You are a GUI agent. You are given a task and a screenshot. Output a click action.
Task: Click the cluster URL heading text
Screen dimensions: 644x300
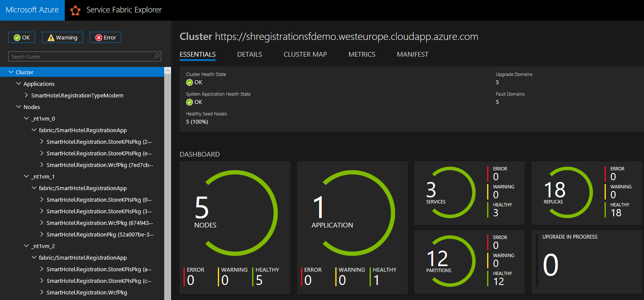(346, 36)
